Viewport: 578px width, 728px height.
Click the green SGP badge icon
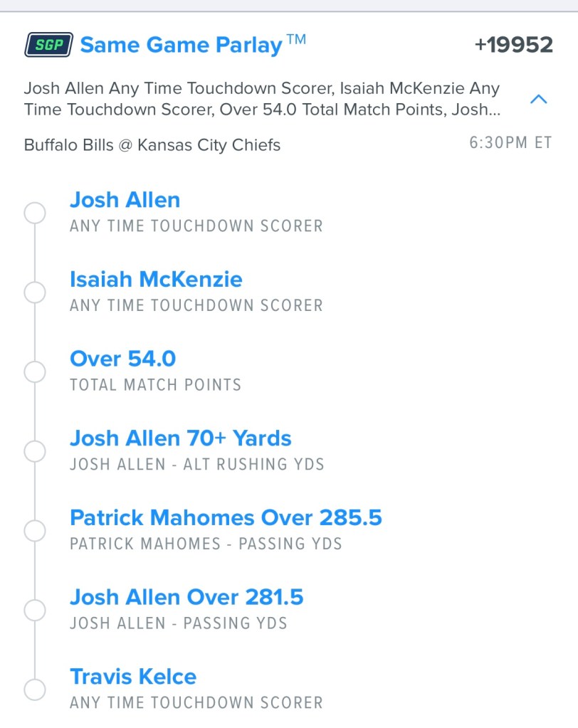click(48, 45)
